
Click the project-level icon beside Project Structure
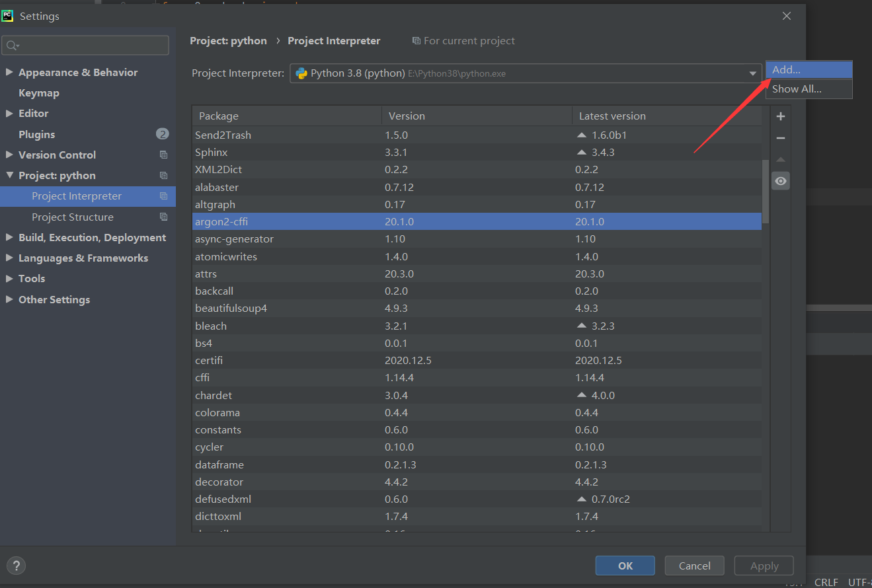163,217
